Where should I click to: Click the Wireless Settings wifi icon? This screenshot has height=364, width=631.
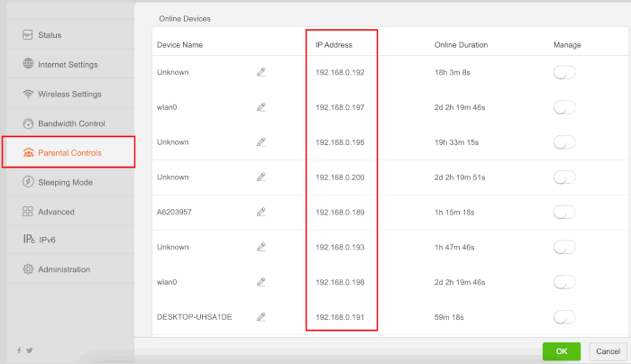pos(28,94)
